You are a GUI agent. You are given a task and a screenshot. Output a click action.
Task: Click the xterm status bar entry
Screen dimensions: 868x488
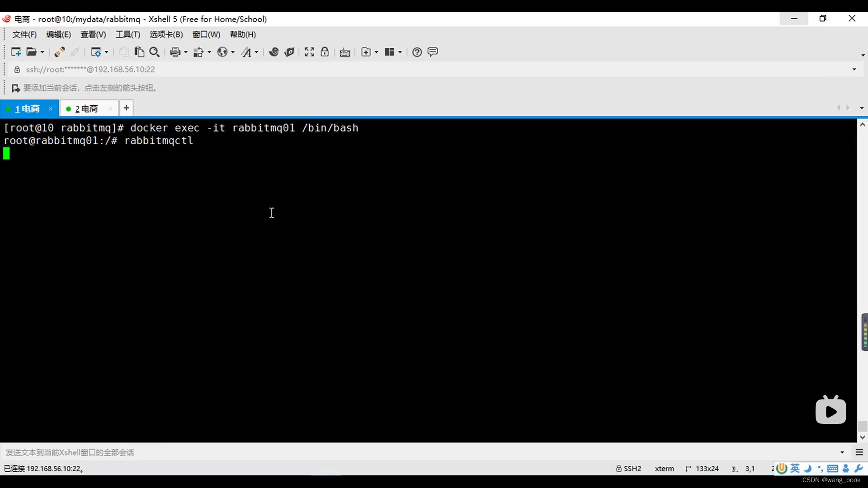pyautogui.click(x=665, y=469)
